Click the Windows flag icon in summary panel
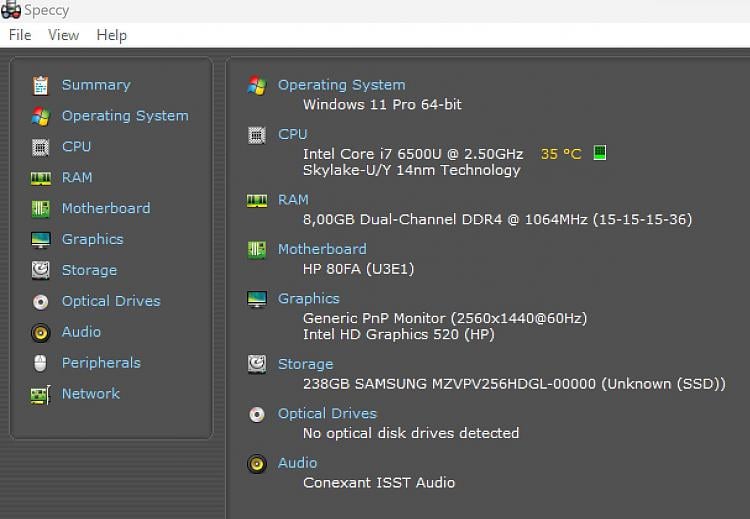This screenshot has height=519, width=750. coord(257,86)
